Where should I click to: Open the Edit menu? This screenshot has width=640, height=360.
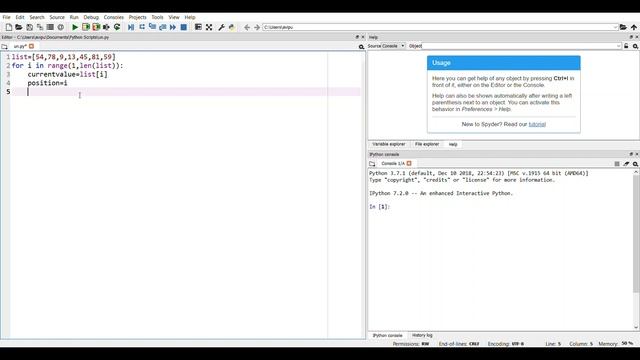coord(20,17)
